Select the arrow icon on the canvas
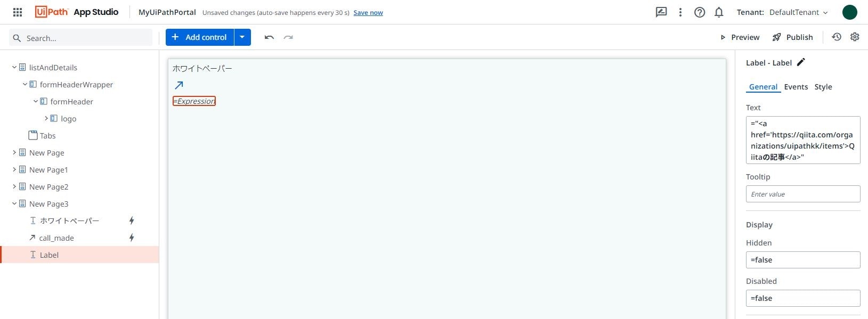 click(179, 85)
